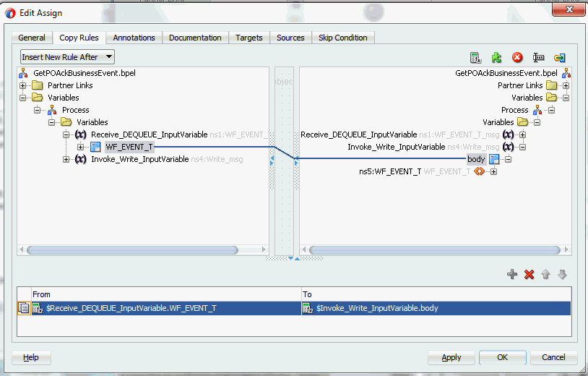The height and width of the screenshot is (376, 588).
Task: Move selected rule down arrow
Action: (x=562, y=274)
